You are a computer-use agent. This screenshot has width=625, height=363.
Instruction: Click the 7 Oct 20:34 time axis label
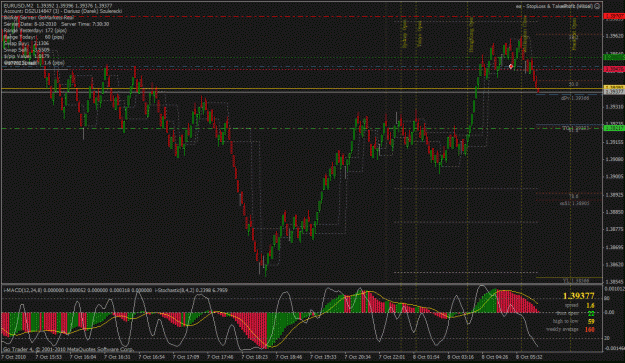click(358, 357)
